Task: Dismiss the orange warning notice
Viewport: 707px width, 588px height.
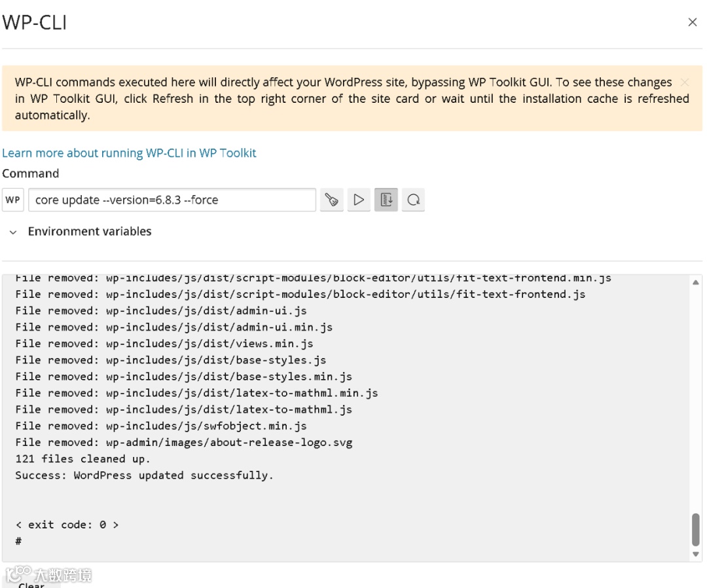Action: click(685, 82)
